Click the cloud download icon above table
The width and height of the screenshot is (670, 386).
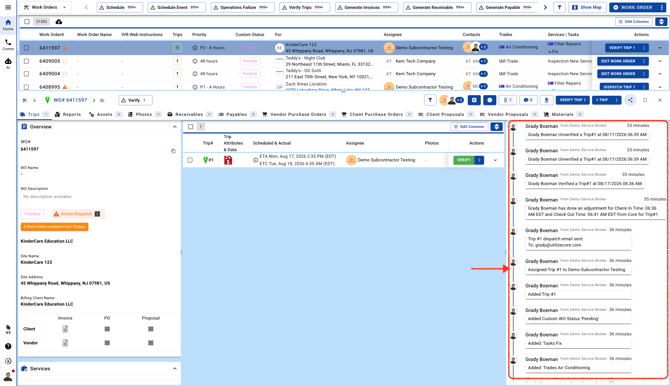coord(59,21)
